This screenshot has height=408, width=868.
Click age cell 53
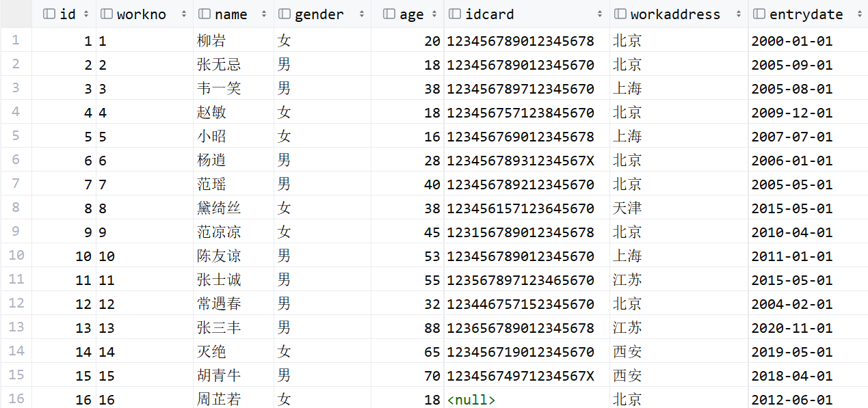(432, 256)
